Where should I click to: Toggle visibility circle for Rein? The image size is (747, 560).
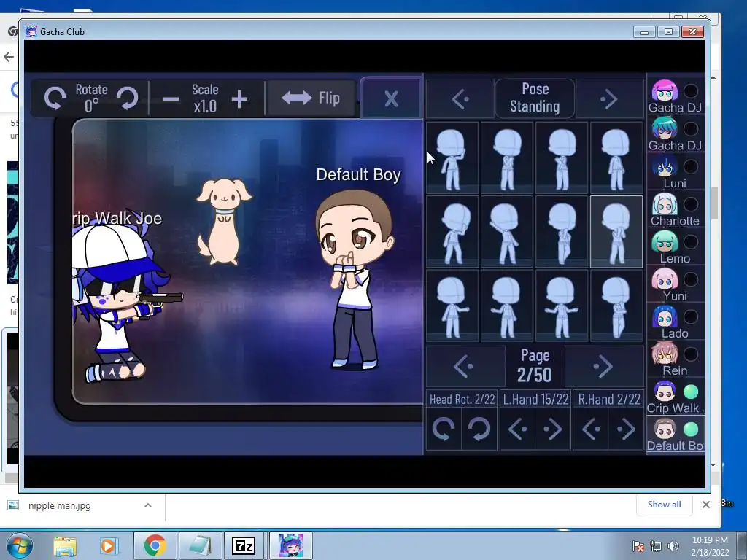coord(691,354)
